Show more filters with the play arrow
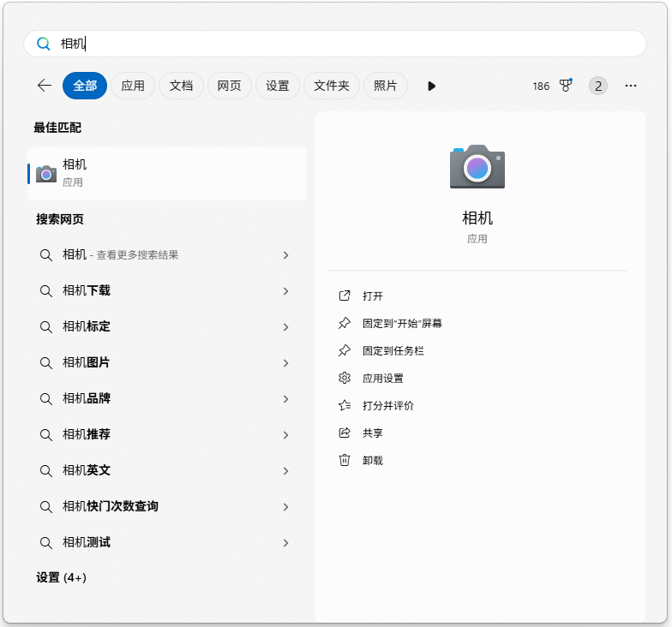 [x=432, y=86]
